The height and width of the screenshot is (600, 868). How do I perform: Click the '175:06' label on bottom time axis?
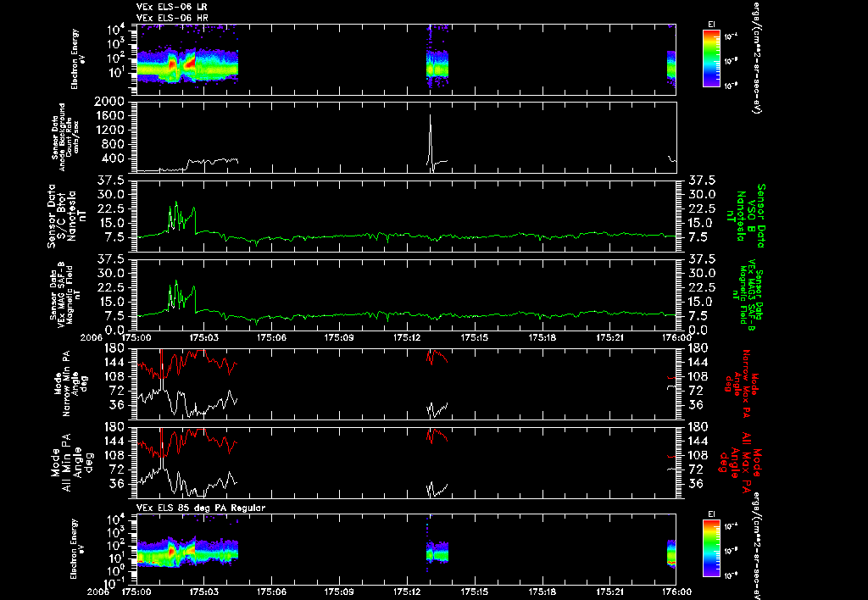click(x=272, y=592)
